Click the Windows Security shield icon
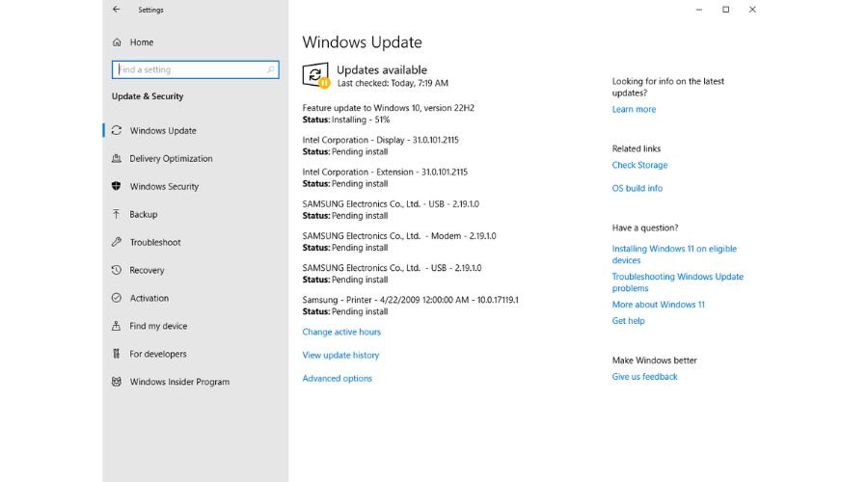 pos(117,186)
